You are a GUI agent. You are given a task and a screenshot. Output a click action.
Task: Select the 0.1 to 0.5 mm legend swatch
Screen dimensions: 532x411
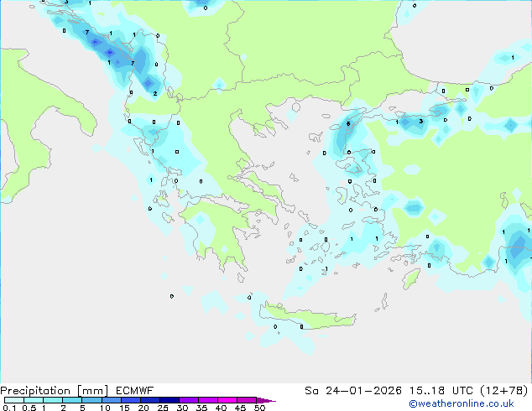(14, 400)
